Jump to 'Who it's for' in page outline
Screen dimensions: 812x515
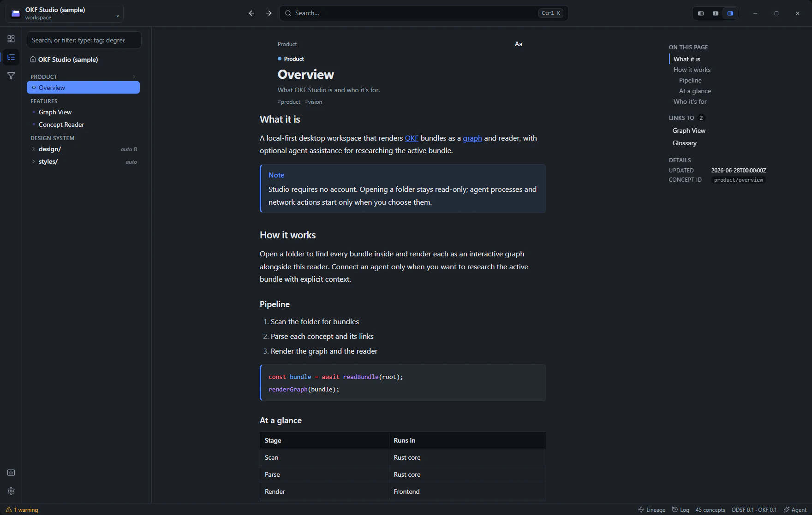[x=690, y=101]
